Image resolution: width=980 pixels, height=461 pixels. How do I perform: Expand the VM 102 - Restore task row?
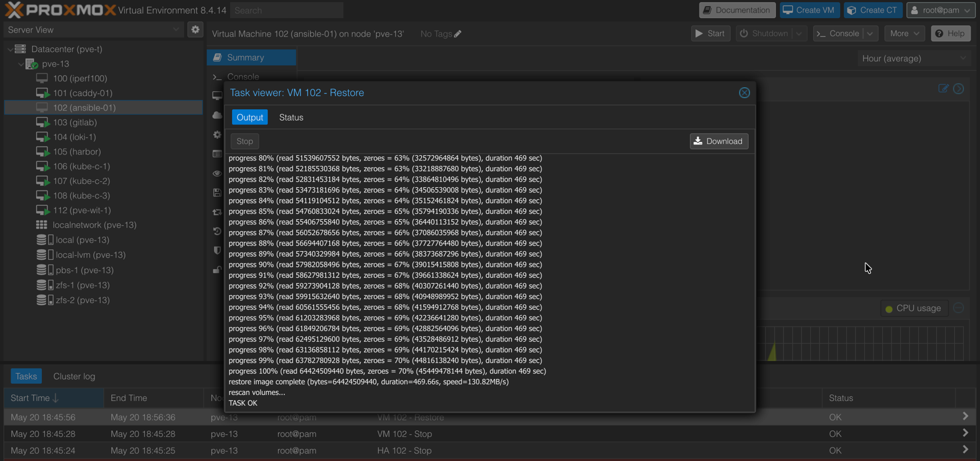(965, 417)
